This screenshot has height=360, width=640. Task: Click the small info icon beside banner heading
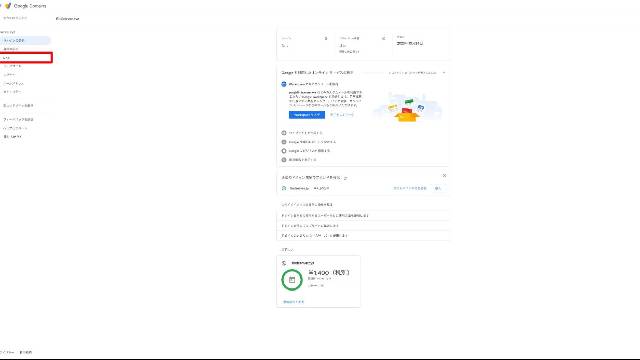[x=345, y=178]
